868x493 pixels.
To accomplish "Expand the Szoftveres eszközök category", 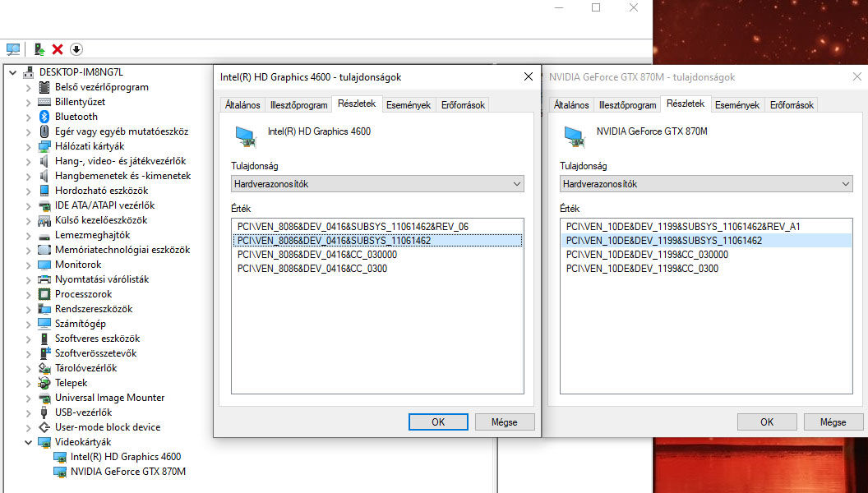I will tap(28, 339).
